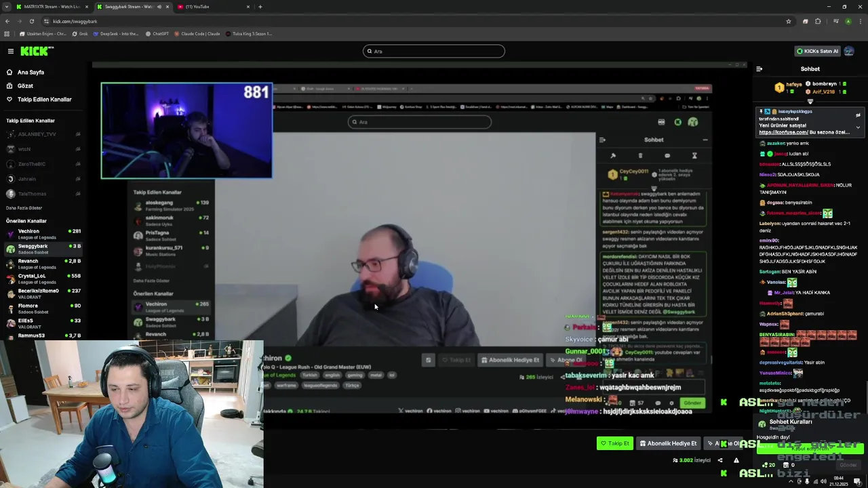The height and width of the screenshot is (488, 868).
Task: Open the ChatGPT bookmark
Action: [157, 33]
